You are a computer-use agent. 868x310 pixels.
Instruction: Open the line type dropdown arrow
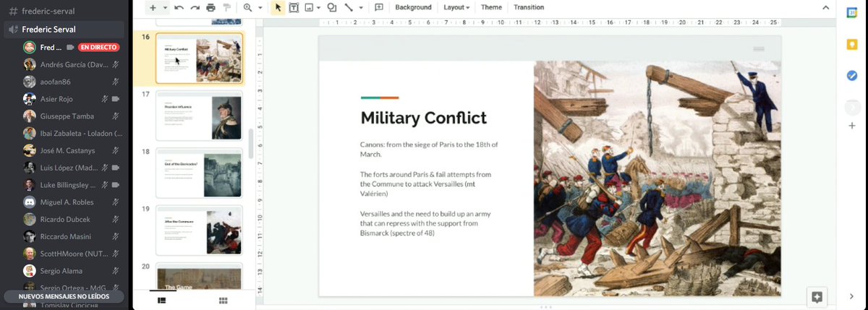click(359, 7)
